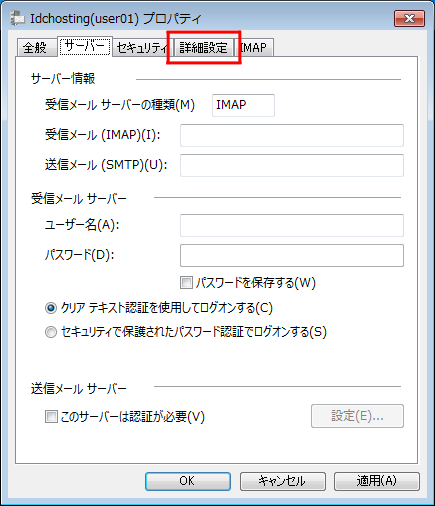Image resolution: width=435 pixels, height=506 pixels.
Task: Switch to the 全般 tab
Action: (x=35, y=47)
